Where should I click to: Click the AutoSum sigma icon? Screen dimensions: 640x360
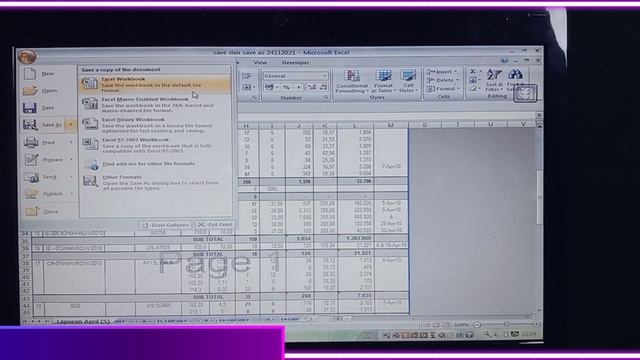(x=473, y=71)
